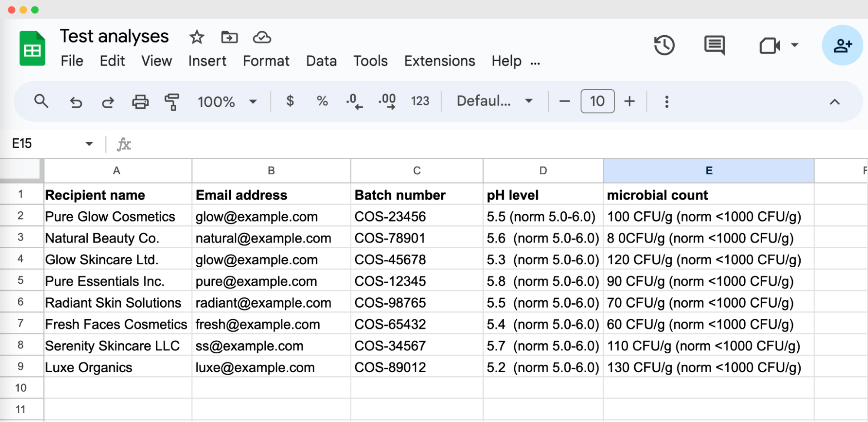Activate the paint format tool
The image size is (868, 422).
coord(172,102)
